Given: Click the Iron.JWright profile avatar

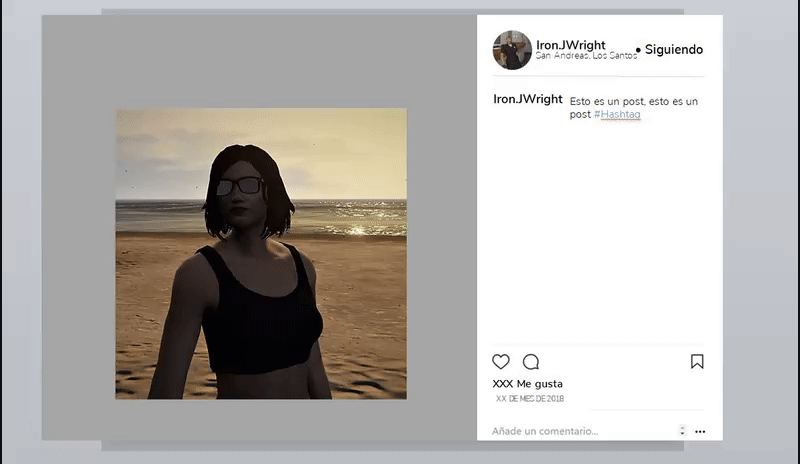Looking at the screenshot, I should pyautogui.click(x=512, y=50).
